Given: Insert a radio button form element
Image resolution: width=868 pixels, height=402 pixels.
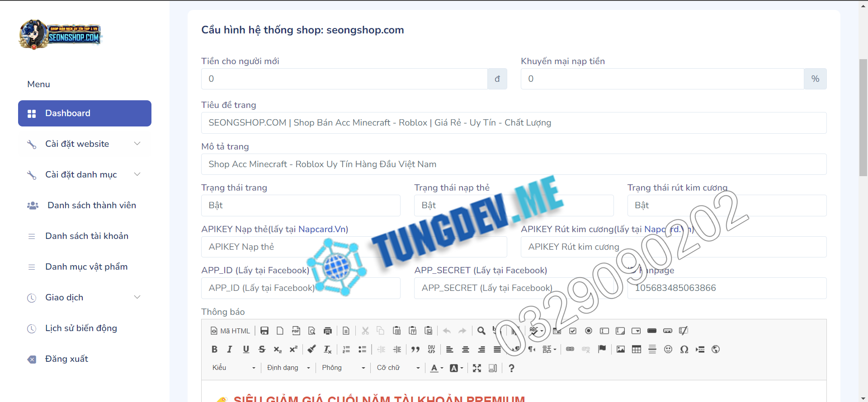Looking at the screenshot, I should click(589, 331).
